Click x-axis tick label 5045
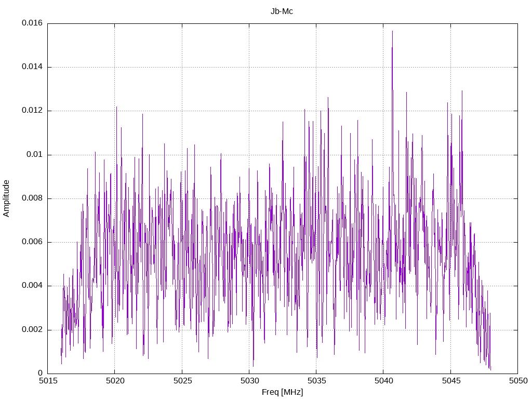The height and width of the screenshot is (399, 532). click(451, 381)
